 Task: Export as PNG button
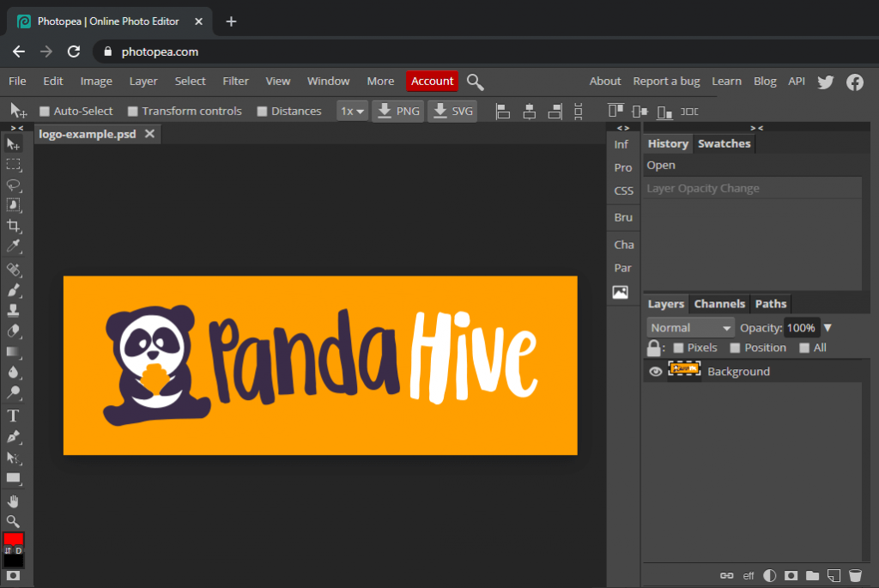398,111
